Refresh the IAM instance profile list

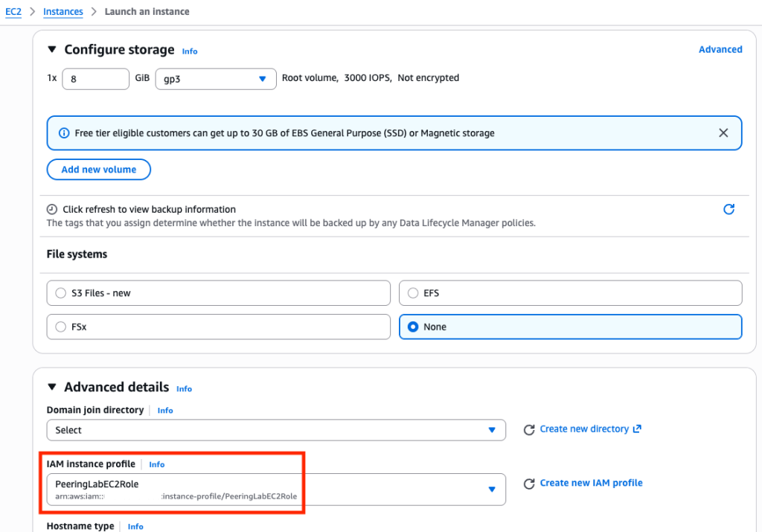coord(529,484)
